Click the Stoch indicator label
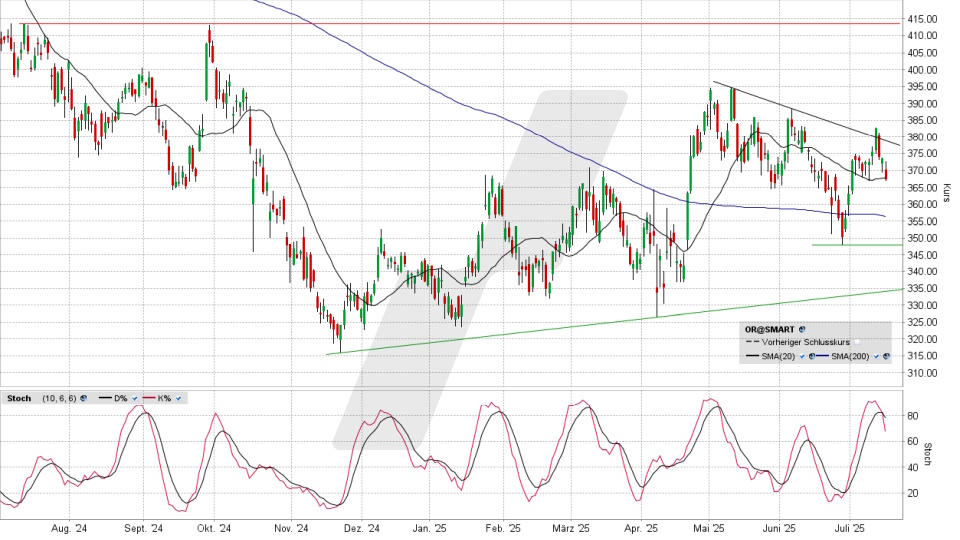The image size is (960, 540). 19,399
